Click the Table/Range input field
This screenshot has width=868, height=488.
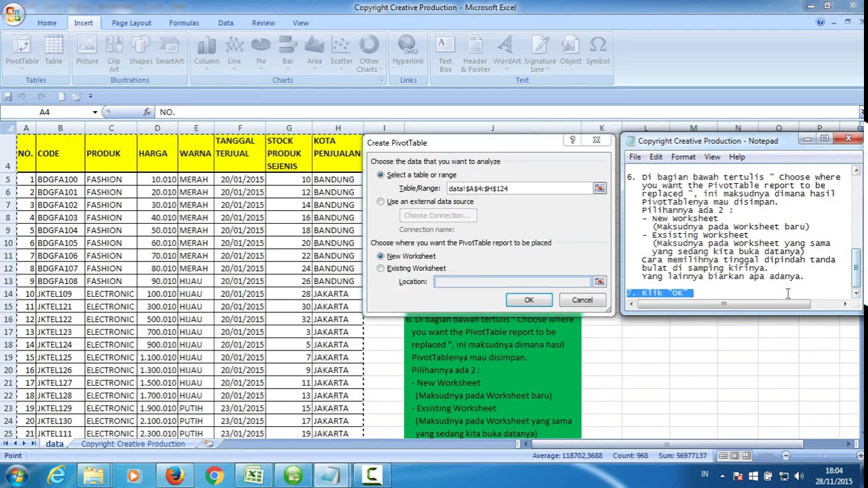518,188
